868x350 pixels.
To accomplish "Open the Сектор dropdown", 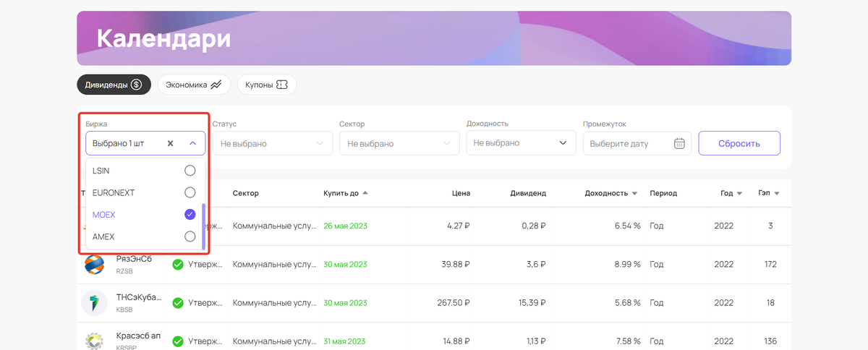I will point(399,143).
